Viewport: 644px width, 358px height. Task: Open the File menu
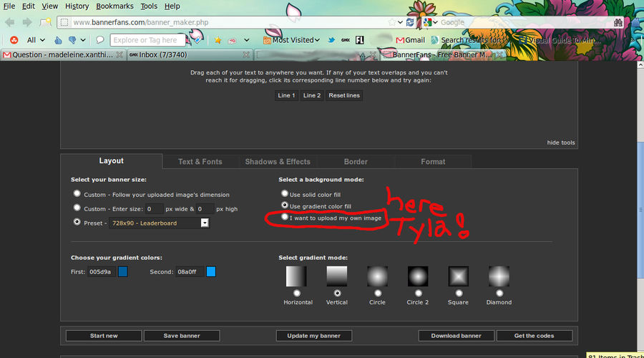(9, 6)
